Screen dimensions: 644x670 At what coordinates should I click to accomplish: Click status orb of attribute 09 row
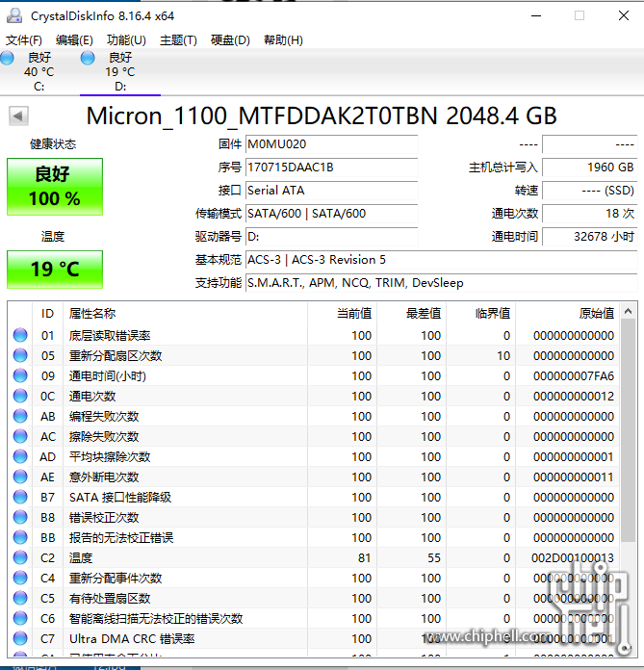(x=20, y=375)
